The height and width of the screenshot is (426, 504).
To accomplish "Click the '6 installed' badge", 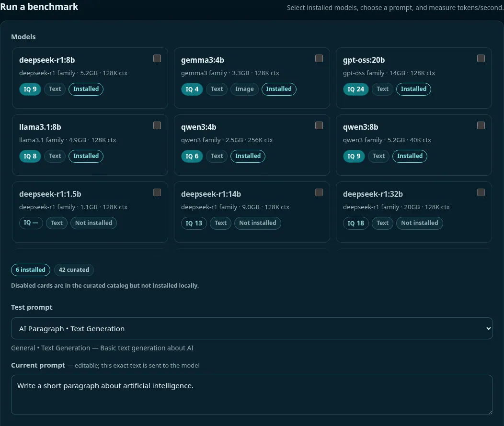I will [x=31, y=269].
